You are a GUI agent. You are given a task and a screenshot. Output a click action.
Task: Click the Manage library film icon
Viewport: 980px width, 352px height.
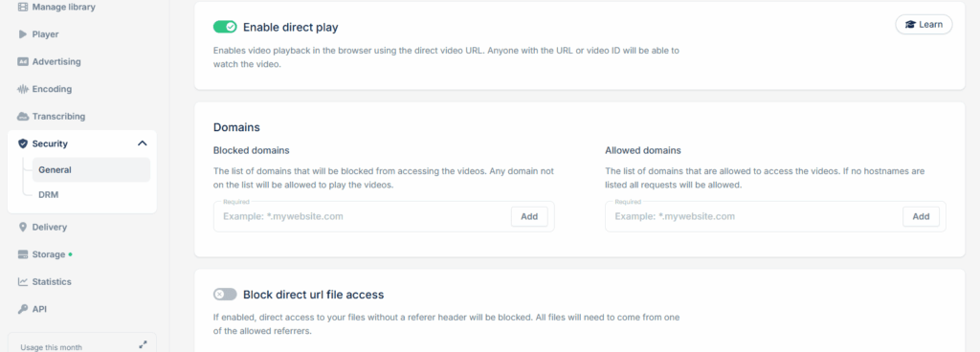23,7
